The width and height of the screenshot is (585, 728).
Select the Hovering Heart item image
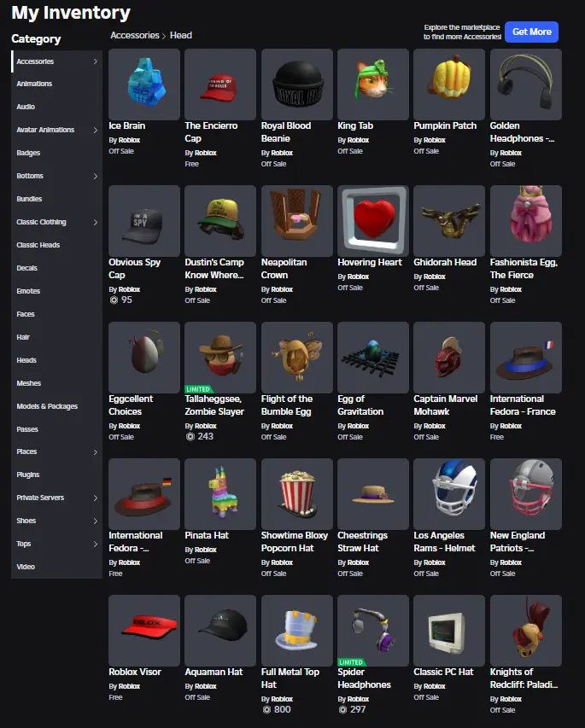(x=373, y=221)
